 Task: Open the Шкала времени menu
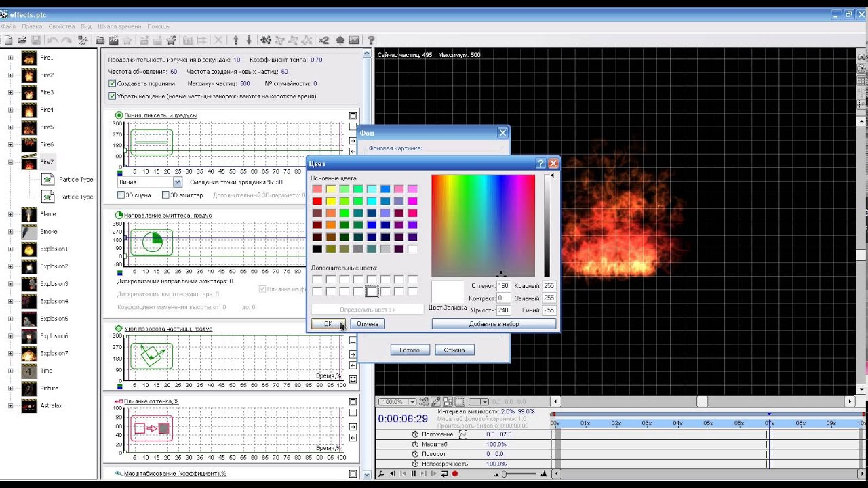click(119, 26)
